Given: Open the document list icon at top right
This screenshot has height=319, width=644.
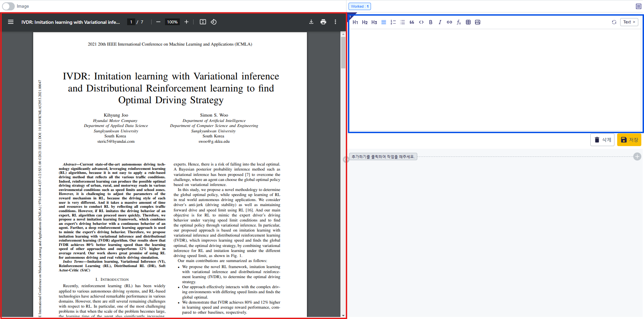Looking at the screenshot, I should [x=639, y=6].
